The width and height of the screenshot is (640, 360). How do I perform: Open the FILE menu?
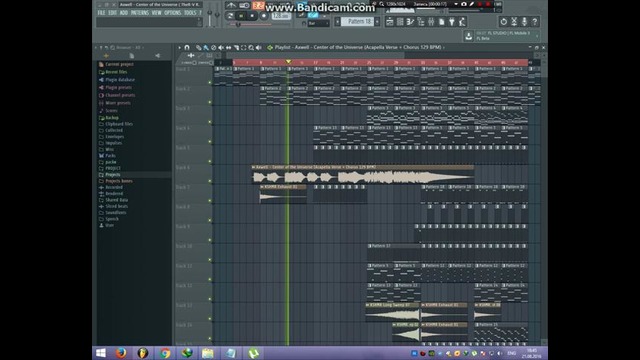[x=101, y=13]
